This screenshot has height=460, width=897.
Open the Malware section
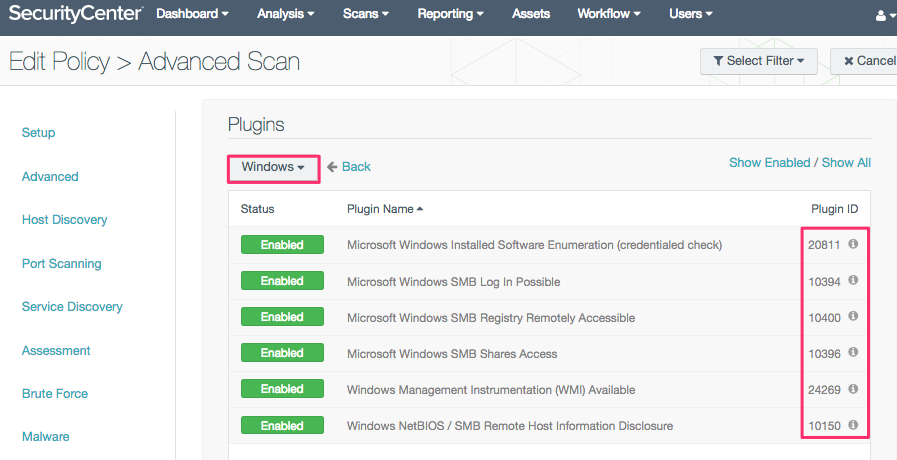tap(46, 437)
